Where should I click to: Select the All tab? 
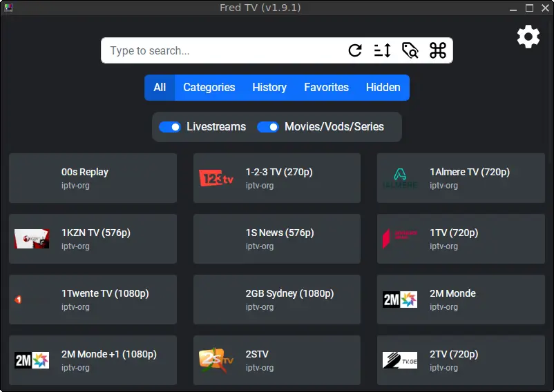[x=160, y=88]
